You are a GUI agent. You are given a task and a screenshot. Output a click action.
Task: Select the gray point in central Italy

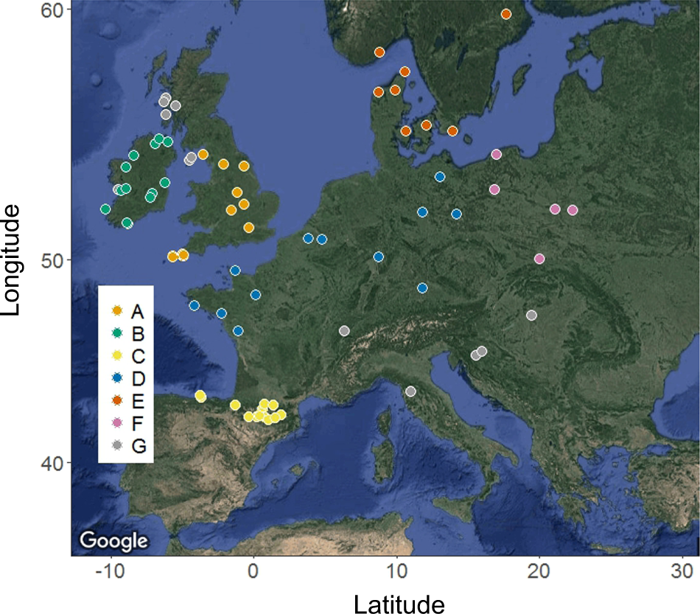click(x=410, y=391)
